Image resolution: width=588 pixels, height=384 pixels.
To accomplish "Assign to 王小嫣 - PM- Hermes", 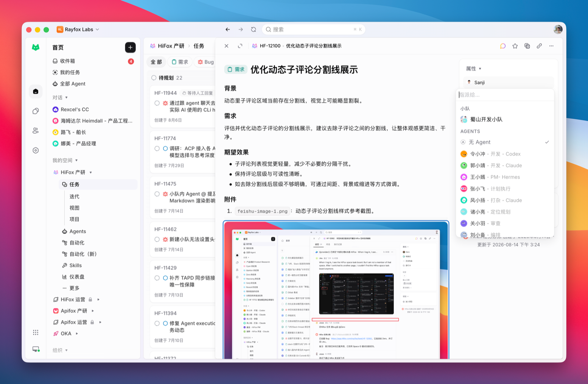I will coord(505,177).
